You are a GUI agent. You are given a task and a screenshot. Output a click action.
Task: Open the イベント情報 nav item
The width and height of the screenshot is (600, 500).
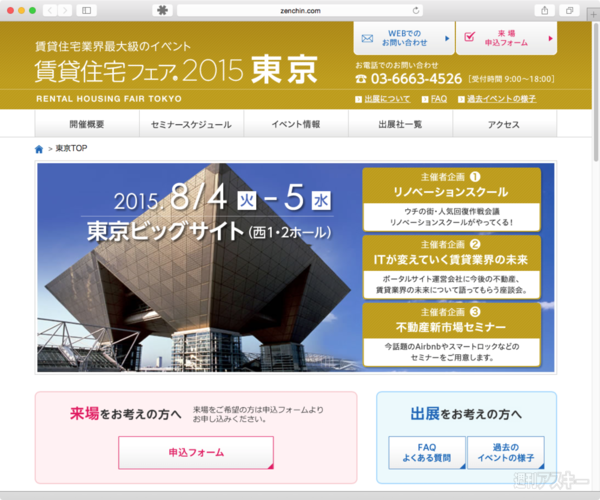(296, 124)
